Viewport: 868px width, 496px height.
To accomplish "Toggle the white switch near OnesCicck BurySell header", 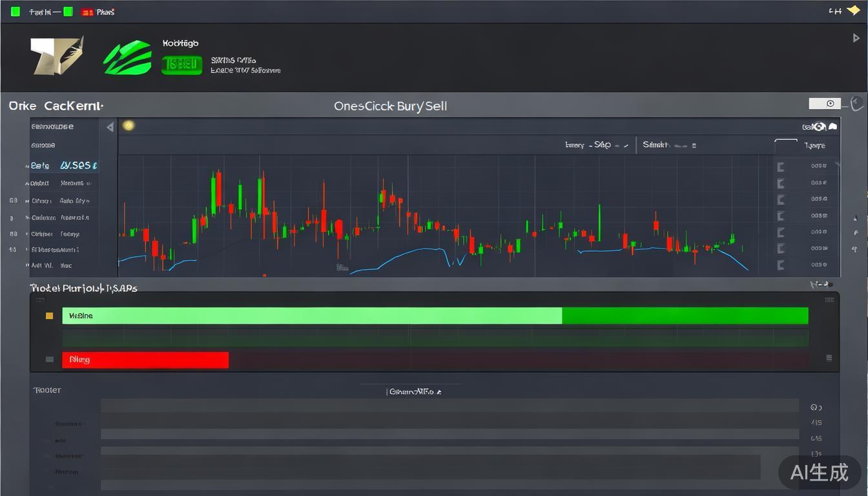I will coord(825,103).
